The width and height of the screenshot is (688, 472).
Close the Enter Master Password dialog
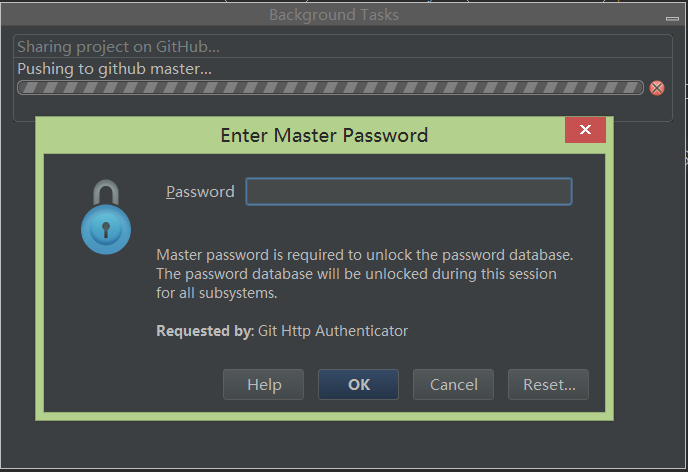(585, 130)
